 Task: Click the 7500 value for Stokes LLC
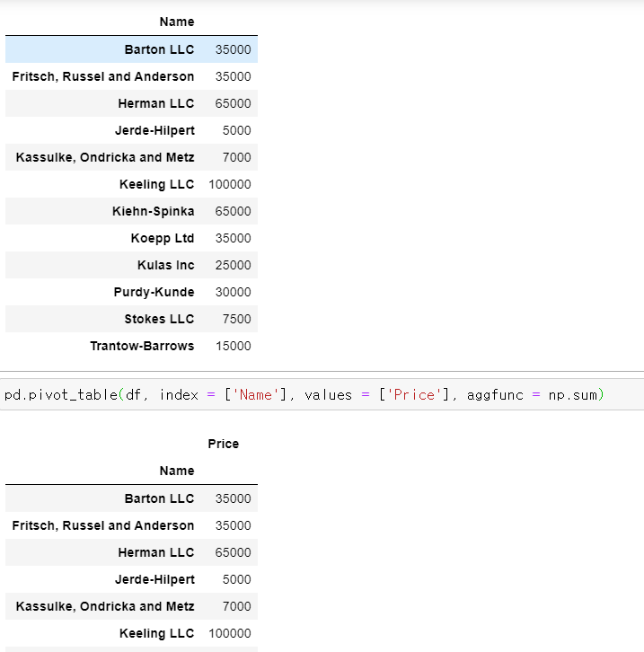[236, 319]
